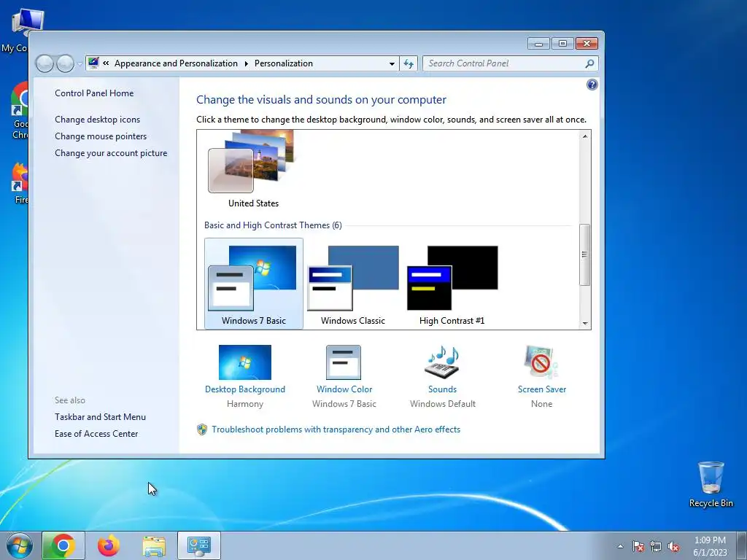Click the Show desktop strip
The image size is (747, 560).
742,545
